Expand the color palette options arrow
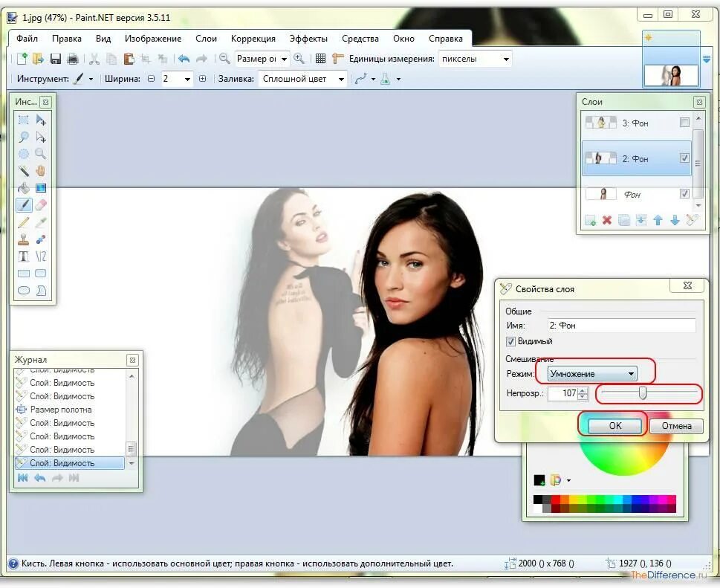 [x=568, y=480]
